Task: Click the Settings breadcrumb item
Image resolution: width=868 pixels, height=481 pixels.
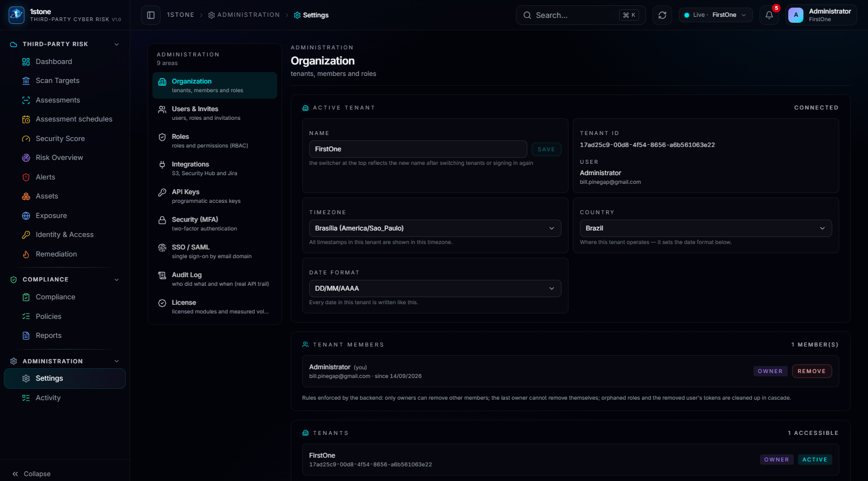Action: tap(311, 15)
